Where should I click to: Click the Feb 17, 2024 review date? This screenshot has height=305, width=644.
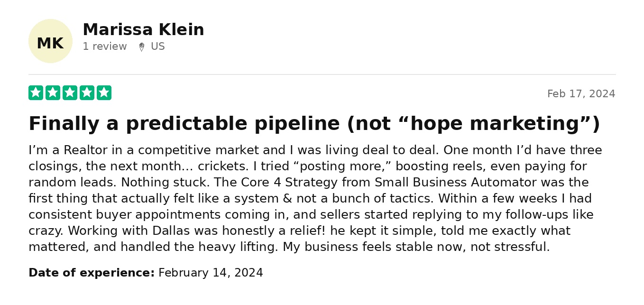[x=581, y=94]
